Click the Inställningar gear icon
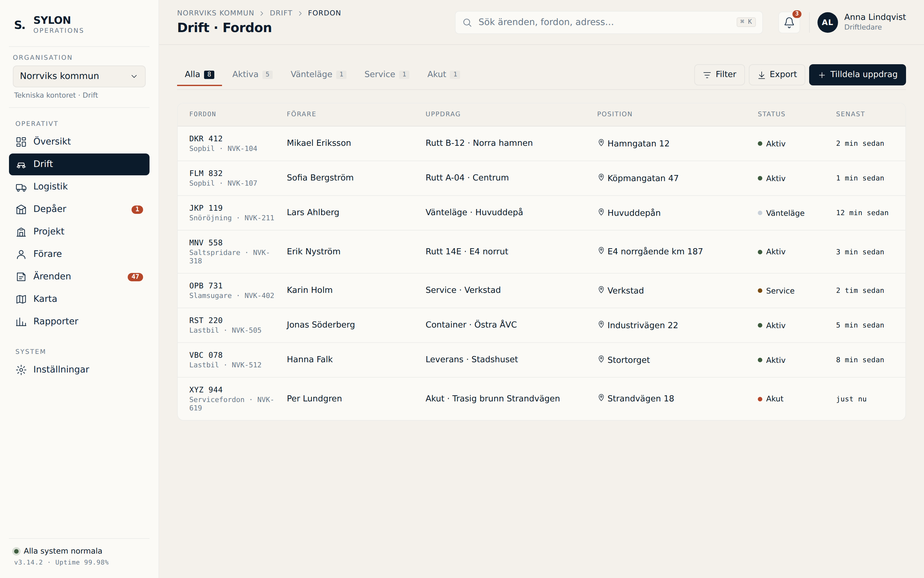Image resolution: width=924 pixels, height=578 pixels. pyautogui.click(x=21, y=370)
